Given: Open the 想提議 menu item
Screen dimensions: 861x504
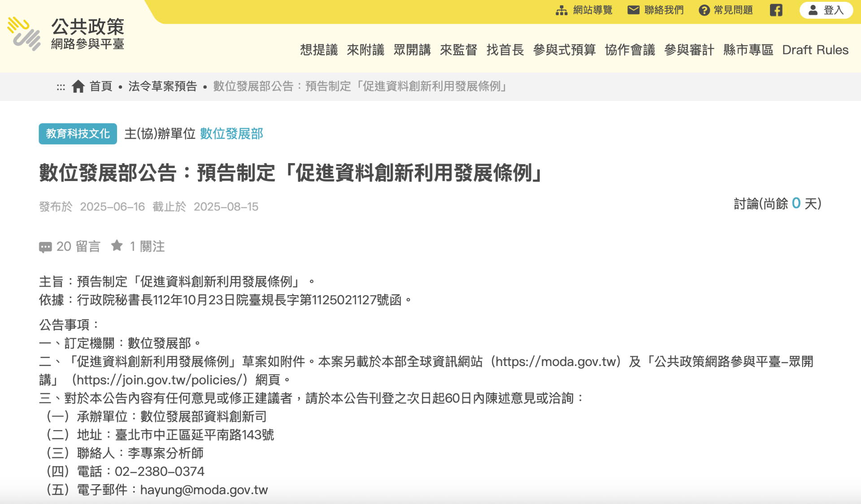Looking at the screenshot, I should (x=319, y=50).
